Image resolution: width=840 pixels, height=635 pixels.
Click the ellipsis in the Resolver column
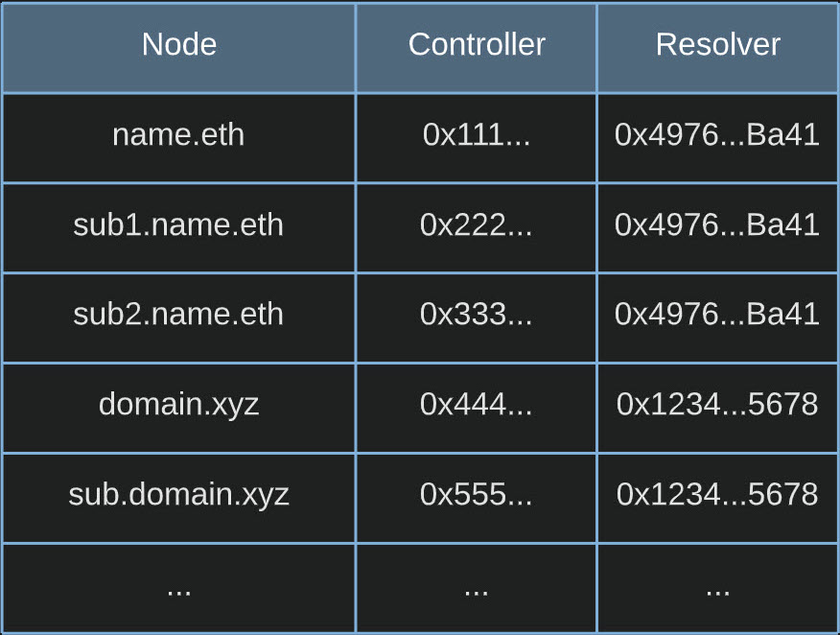pos(717,589)
